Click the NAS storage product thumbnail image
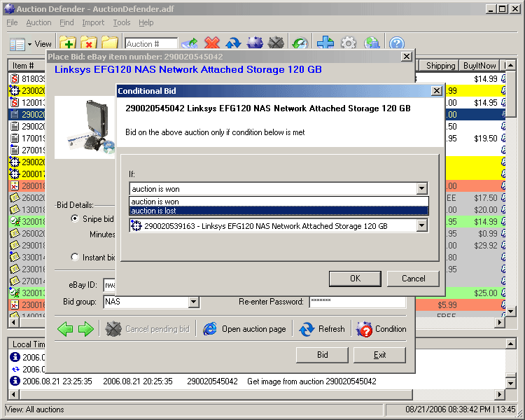This screenshot has height=420, width=525. (x=85, y=127)
